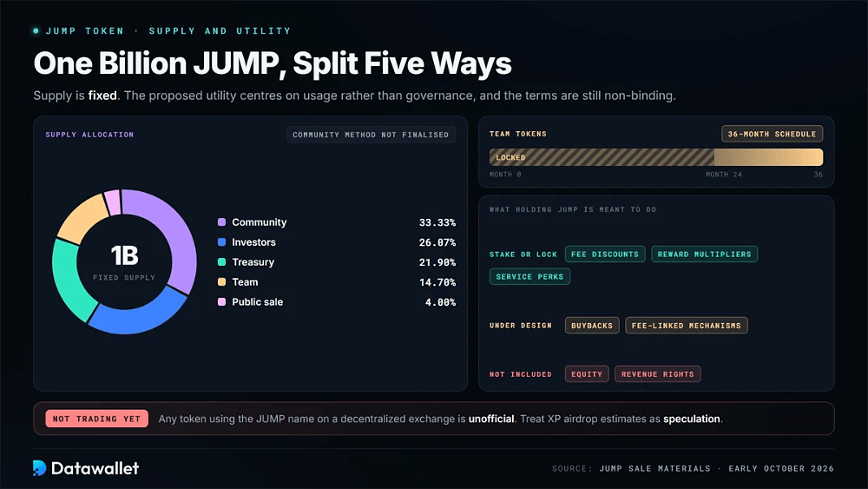The height and width of the screenshot is (489, 868).
Task: Click the NOT TRADING YET badge
Action: [x=97, y=419]
